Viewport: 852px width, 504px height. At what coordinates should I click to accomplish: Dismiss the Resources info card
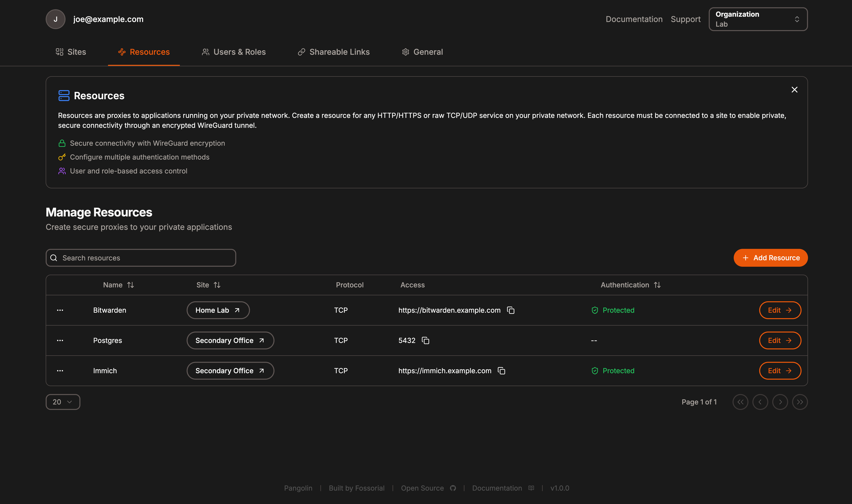[794, 90]
